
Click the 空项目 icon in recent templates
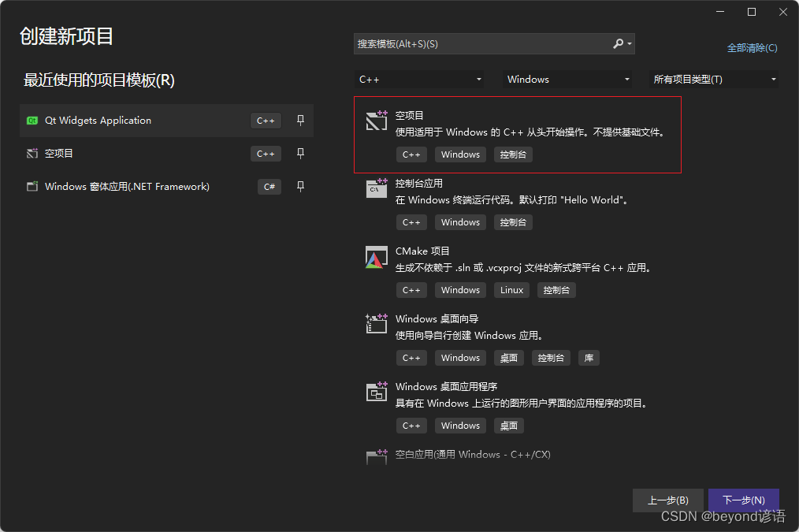coord(32,154)
